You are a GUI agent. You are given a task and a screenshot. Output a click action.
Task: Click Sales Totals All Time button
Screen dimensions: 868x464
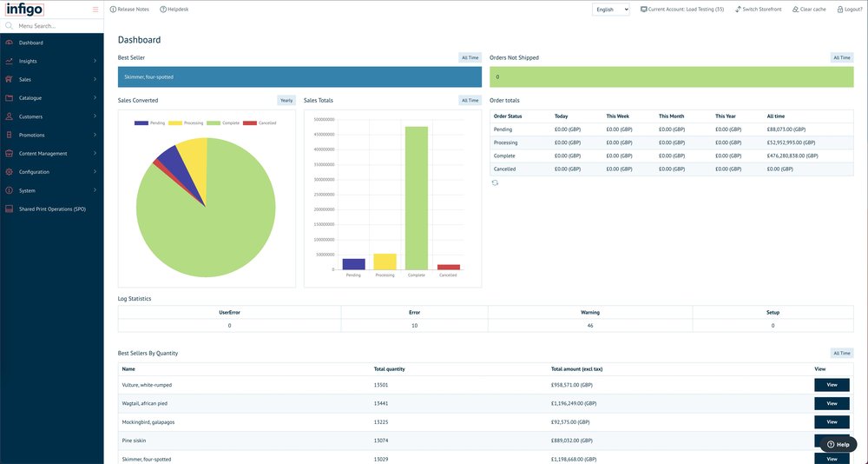point(470,100)
